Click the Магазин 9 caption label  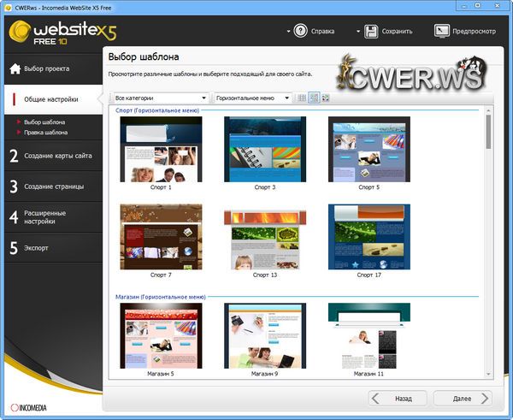pyautogui.click(x=265, y=374)
